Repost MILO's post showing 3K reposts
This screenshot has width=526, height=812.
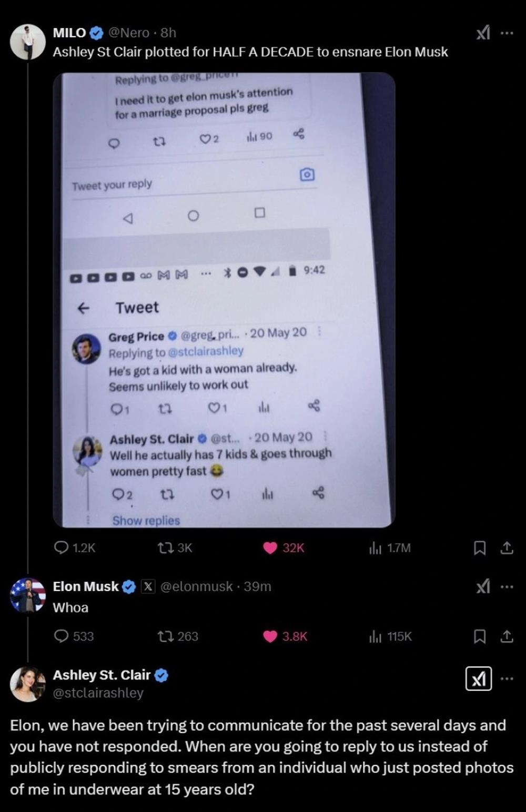coord(175,548)
